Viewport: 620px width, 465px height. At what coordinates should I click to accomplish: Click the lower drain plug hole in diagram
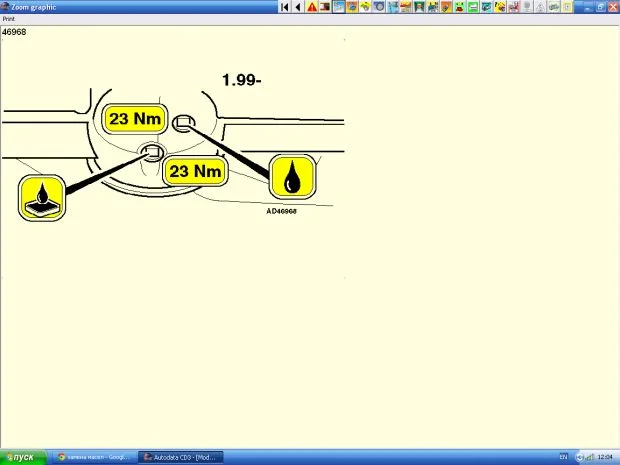(151, 152)
